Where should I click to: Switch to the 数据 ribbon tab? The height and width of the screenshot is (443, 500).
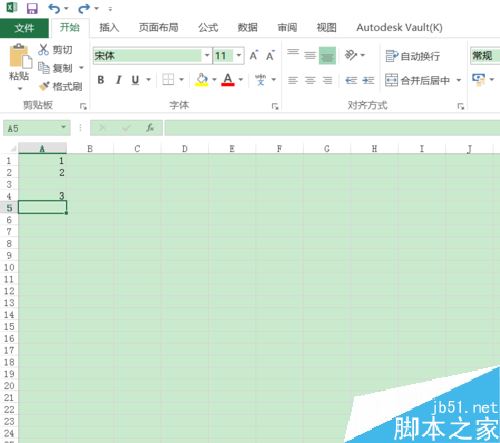point(247,27)
